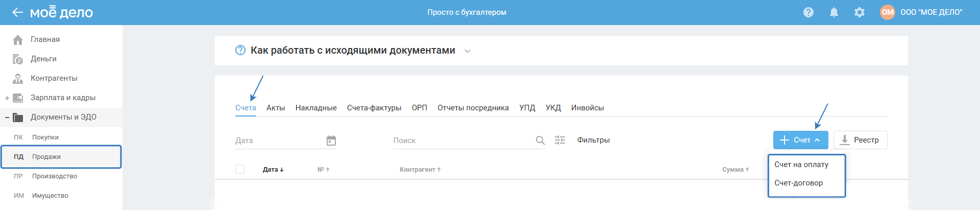
Task: Tick the select-all checkbox in table header
Action: click(x=240, y=169)
